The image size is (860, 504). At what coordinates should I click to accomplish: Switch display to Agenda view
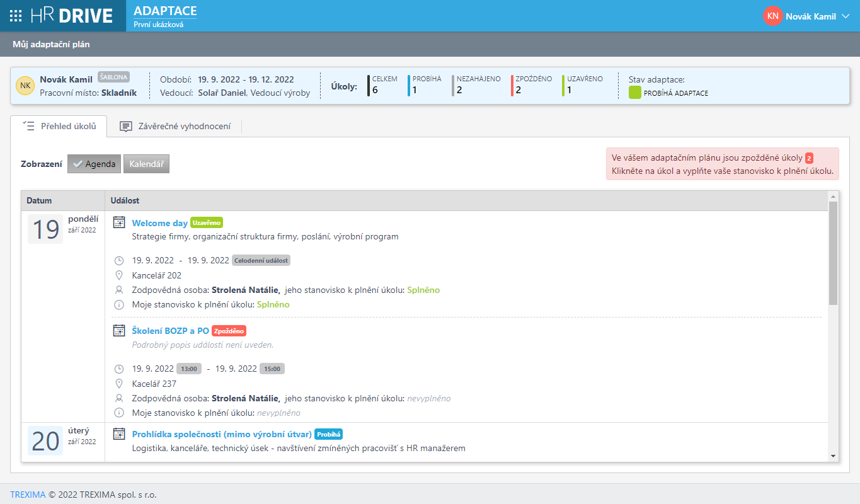click(94, 164)
